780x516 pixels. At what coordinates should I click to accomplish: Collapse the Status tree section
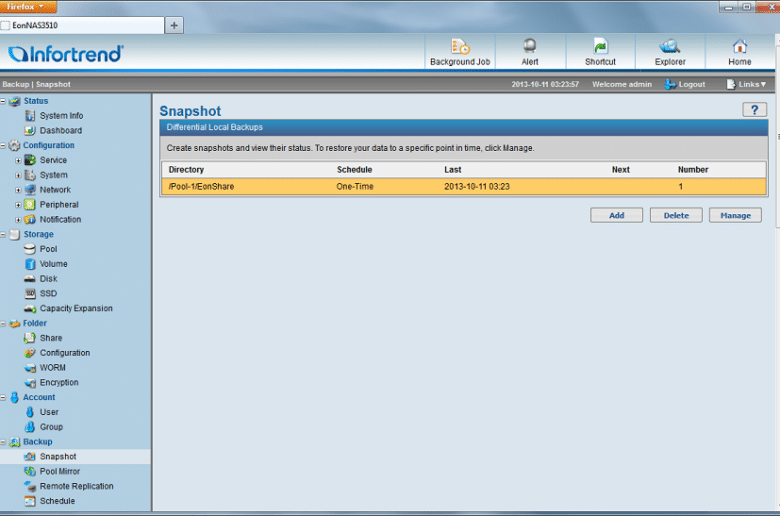3,101
